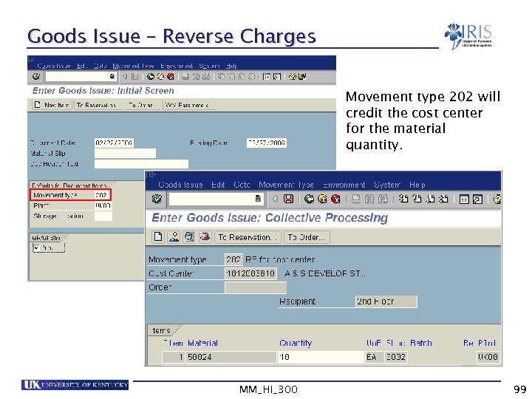Click the magnifier detail icon in Collective Processing application toolbar
Screen dimensions: 532x399
click(x=189, y=237)
